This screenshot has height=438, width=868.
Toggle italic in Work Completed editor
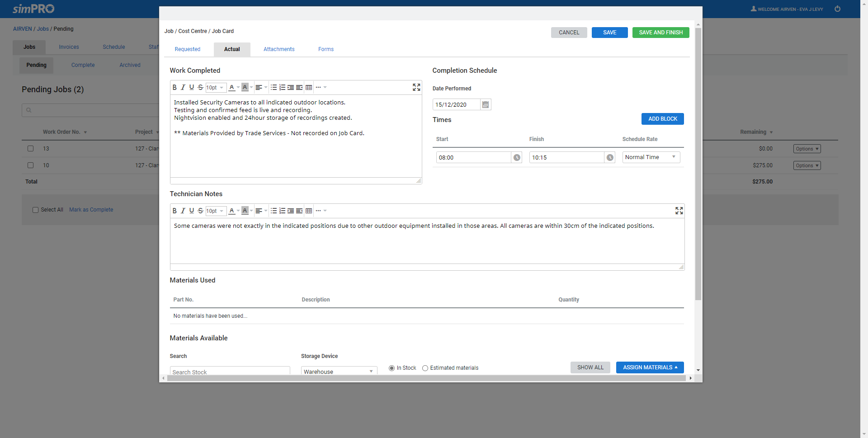183,87
